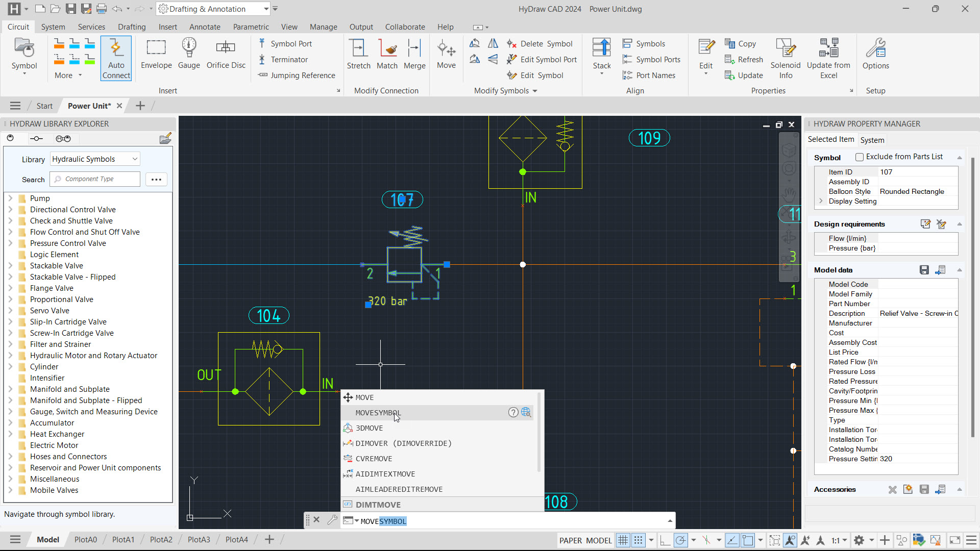Expand the Display Setting row
This screenshot has height=551, width=980.
[821, 201]
